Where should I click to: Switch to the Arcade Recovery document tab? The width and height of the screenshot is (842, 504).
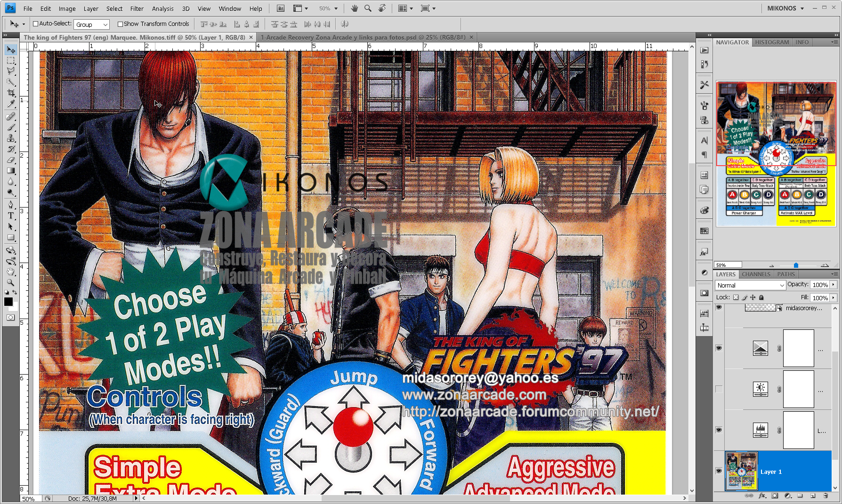click(363, 37)
